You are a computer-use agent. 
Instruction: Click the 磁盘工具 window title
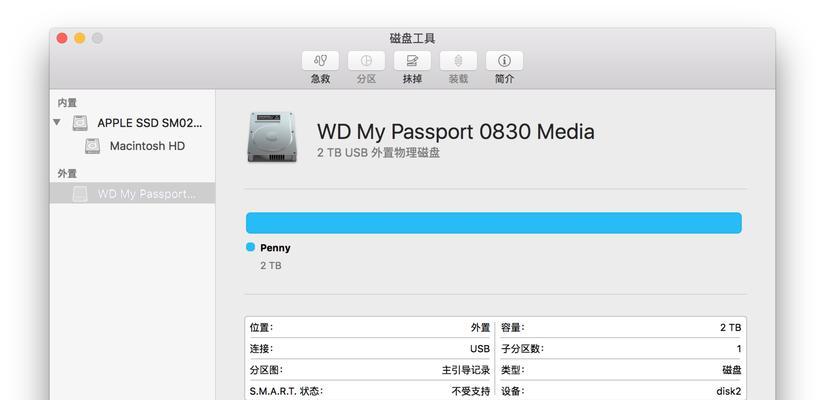click(x=412, y=38)
